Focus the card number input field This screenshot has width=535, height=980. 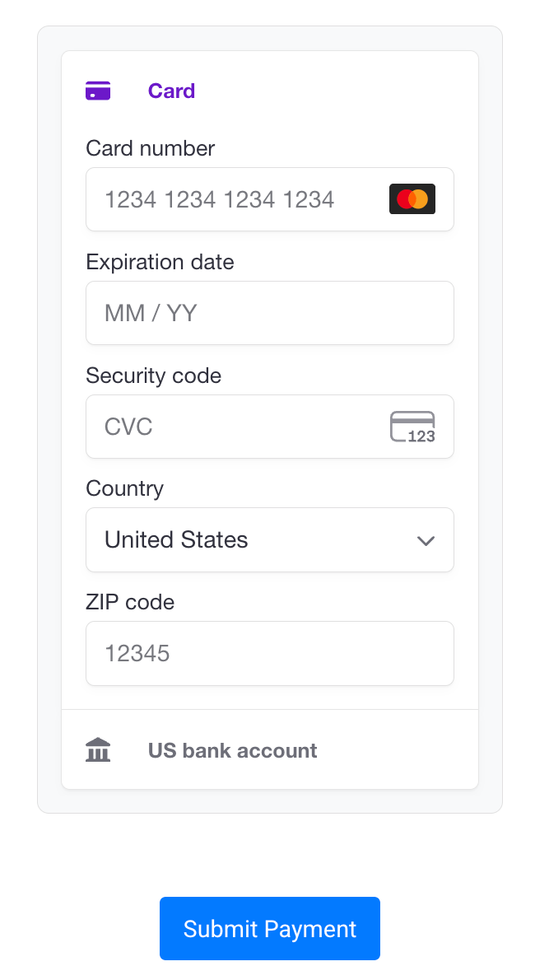(x=239, y=199)
